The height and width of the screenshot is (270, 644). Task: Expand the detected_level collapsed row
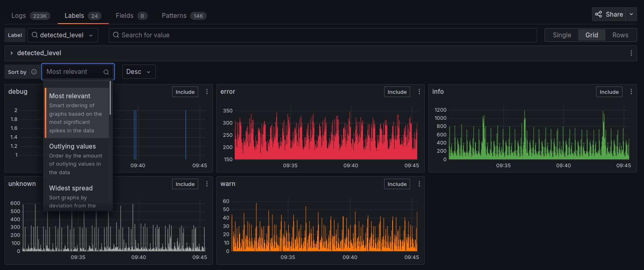tap(11, 53)
